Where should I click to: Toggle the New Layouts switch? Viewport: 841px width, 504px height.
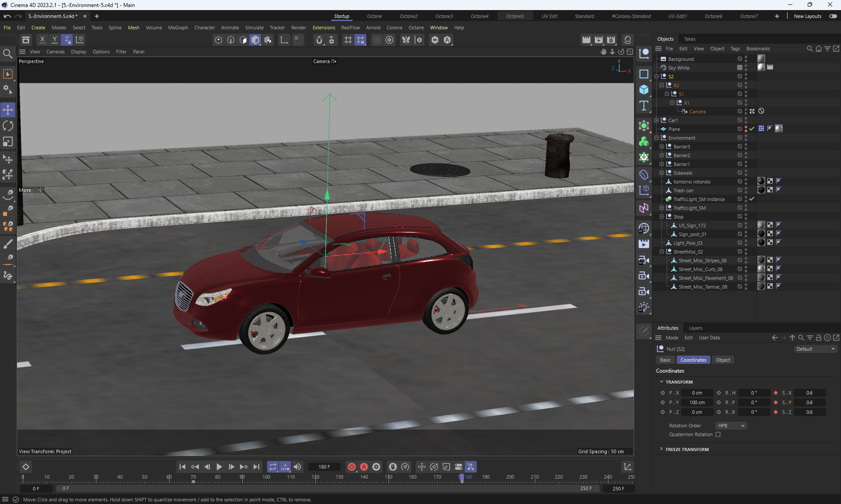coord(833,16)
